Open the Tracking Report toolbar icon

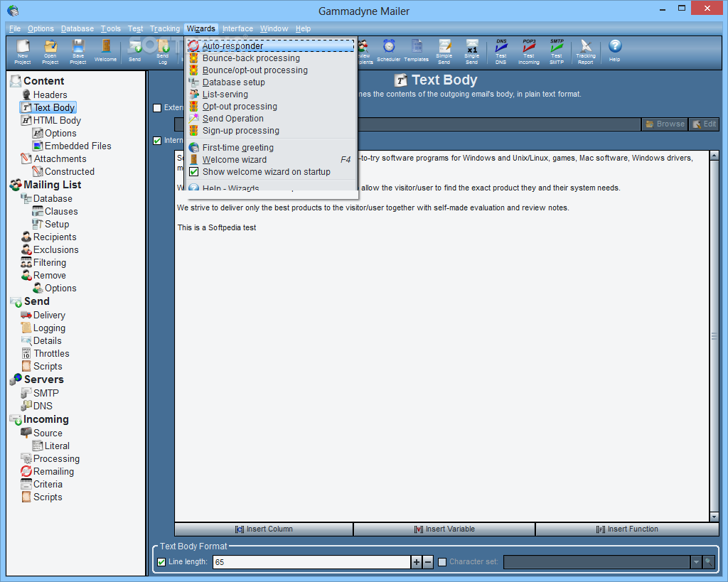pyautogui.click(x=586, y=51)
